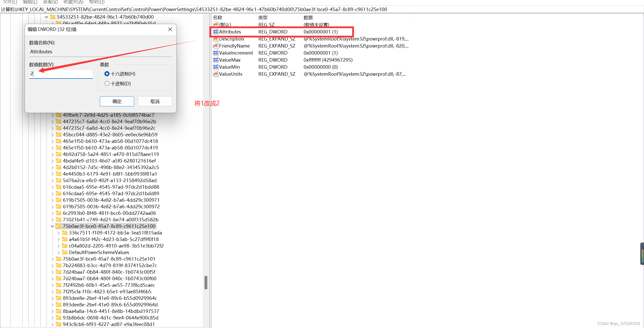
Task: Click the registry tree vertical scrollbar thumb
Action: (206, 282)
